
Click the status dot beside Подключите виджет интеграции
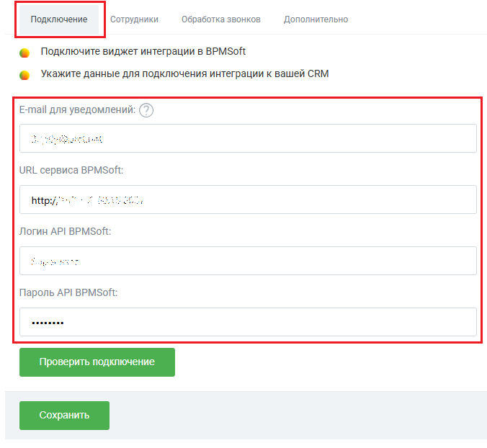point(24,53)
